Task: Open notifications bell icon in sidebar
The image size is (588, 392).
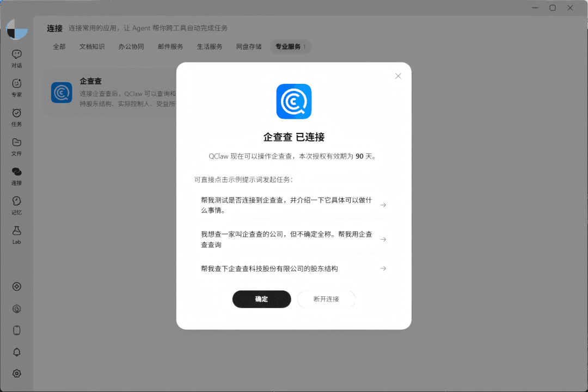Action: click(16, 352)
